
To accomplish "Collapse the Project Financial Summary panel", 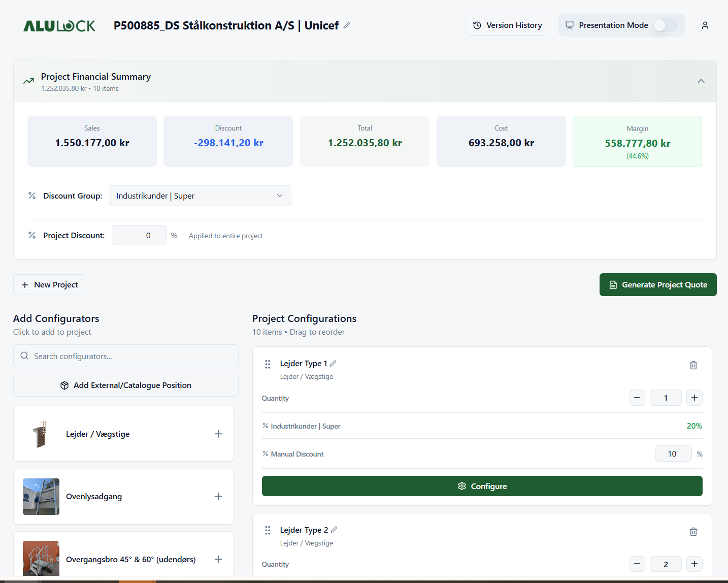I will pyautogui.click(x=701, y=81).
